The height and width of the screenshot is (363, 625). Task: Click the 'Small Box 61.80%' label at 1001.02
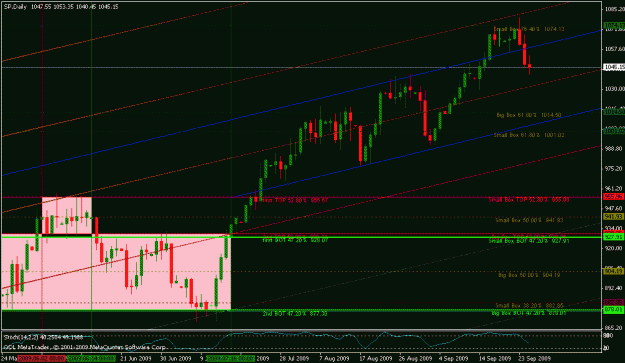529,135
